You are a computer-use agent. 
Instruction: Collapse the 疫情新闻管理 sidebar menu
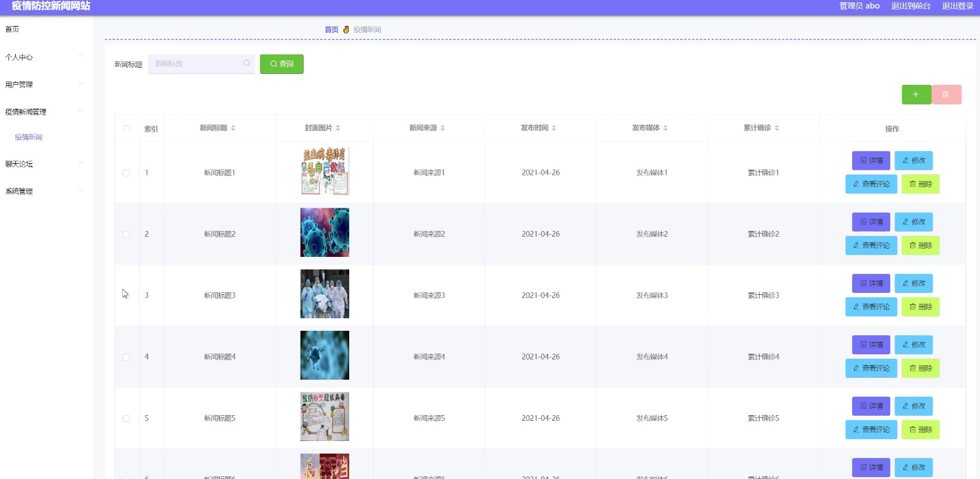pyautogui.click(x=46, y=111)
